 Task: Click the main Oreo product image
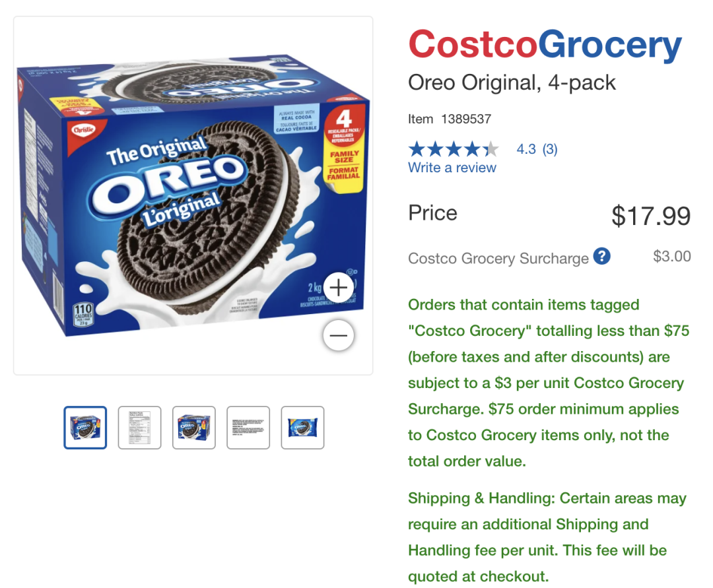pyautogui.click(x=193, y=196)
